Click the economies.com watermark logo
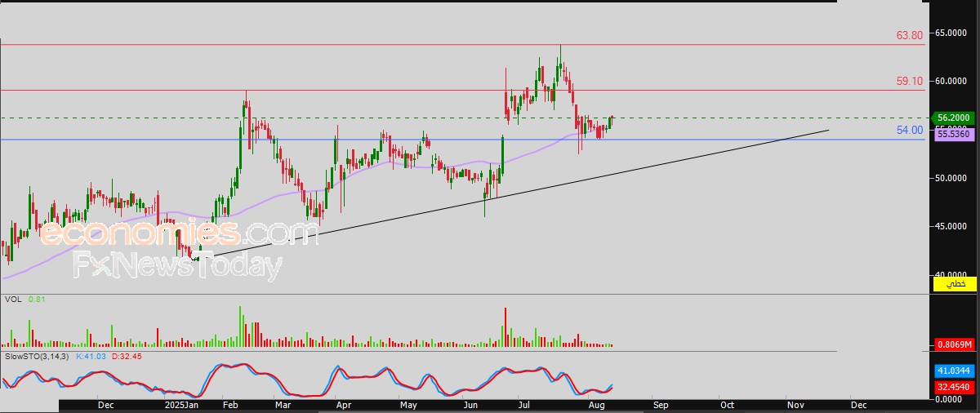 point(180,234)
